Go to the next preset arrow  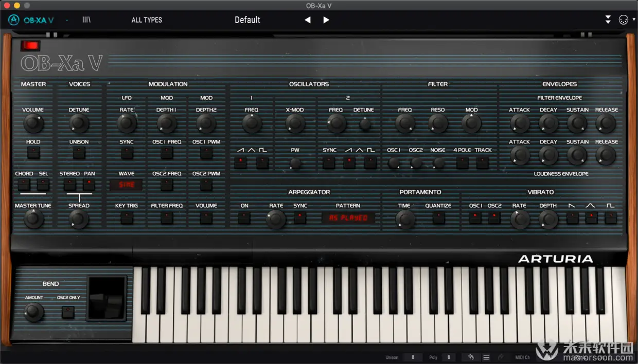point(326,20)
